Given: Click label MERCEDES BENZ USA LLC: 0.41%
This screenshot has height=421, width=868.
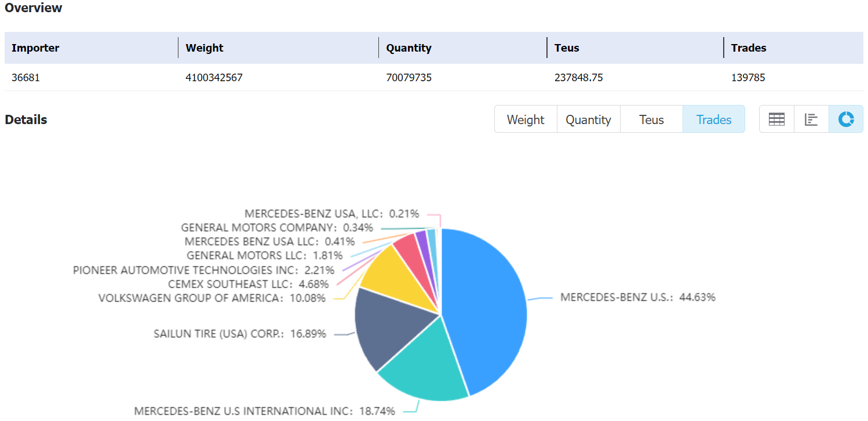Looking at the screenshot, I should (269, 242).
